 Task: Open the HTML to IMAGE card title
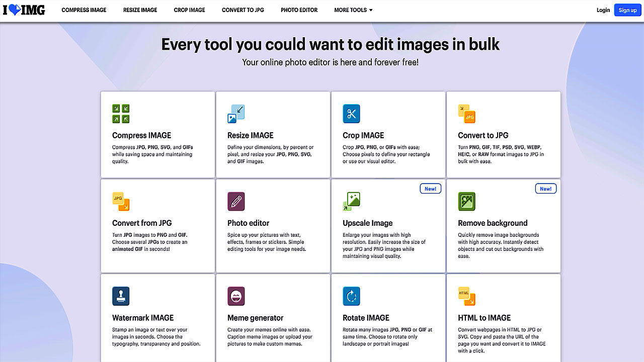point(484,318)
